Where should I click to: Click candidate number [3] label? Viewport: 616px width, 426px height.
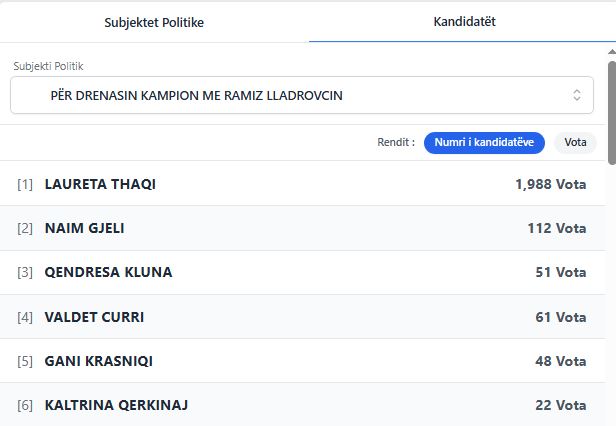(25, 272)
